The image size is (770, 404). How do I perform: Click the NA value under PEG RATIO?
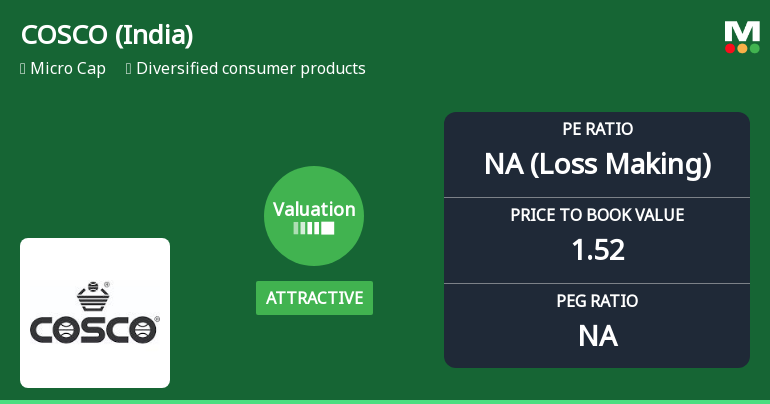click(x=597, y=336)
